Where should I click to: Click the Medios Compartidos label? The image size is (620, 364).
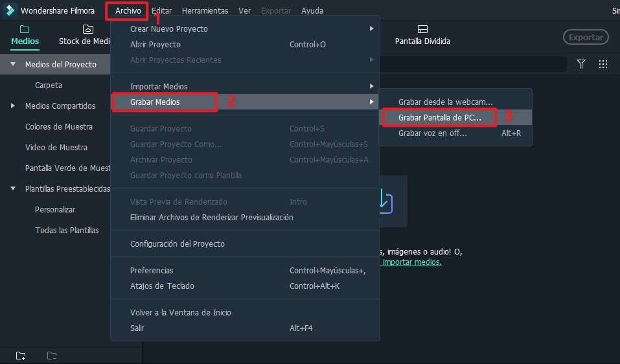(x=60, y=106)
